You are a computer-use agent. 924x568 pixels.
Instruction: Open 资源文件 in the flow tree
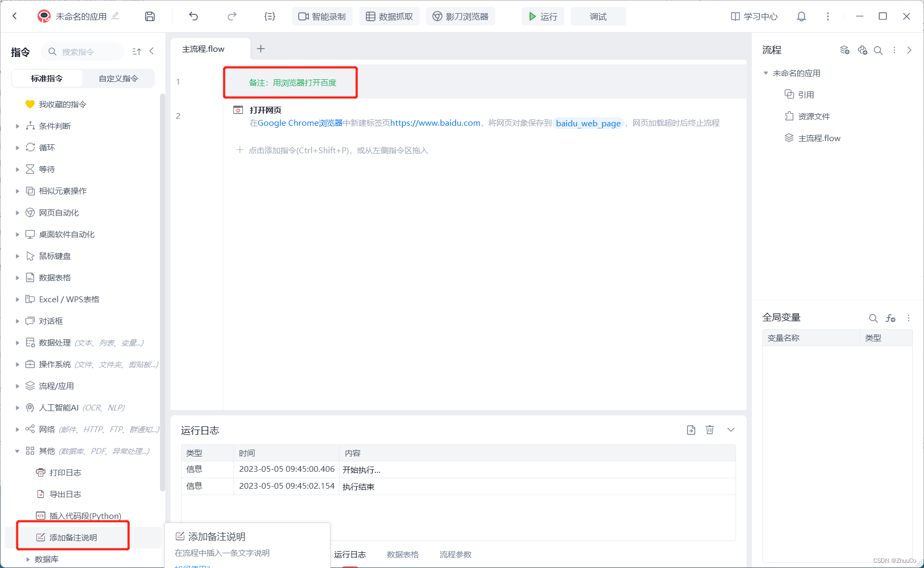[x=807, y=116]
